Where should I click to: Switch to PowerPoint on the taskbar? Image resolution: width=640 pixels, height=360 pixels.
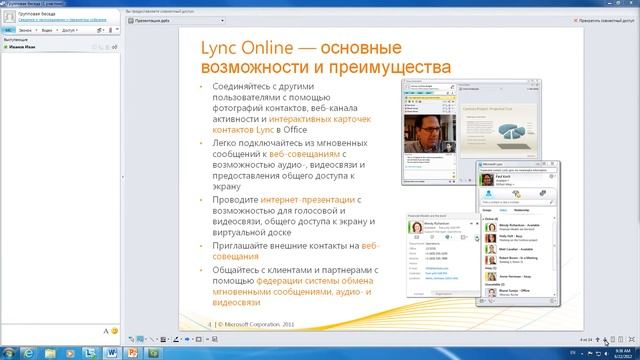(x=132, y=353)
